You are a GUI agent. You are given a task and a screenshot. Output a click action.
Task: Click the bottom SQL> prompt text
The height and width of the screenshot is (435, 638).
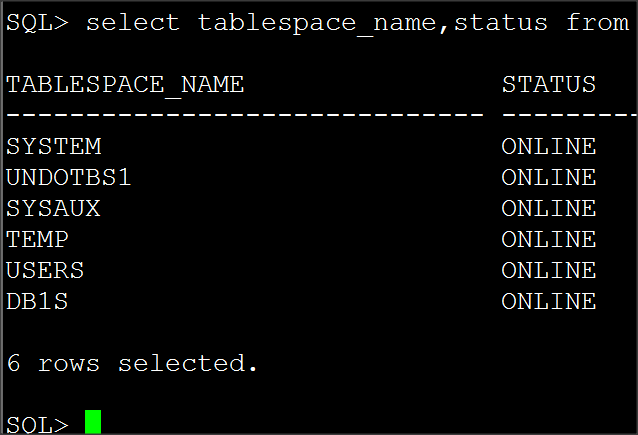(x=37, y=424)
